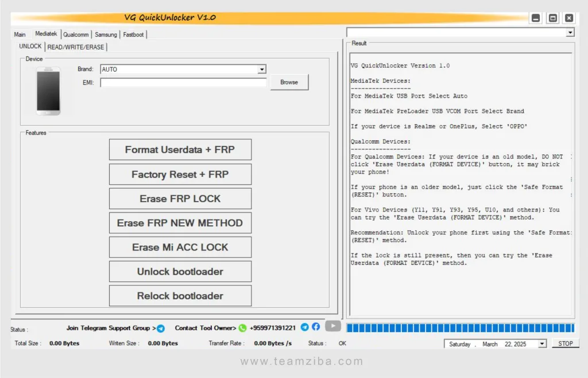Click the STOP button

coord(565,344)
